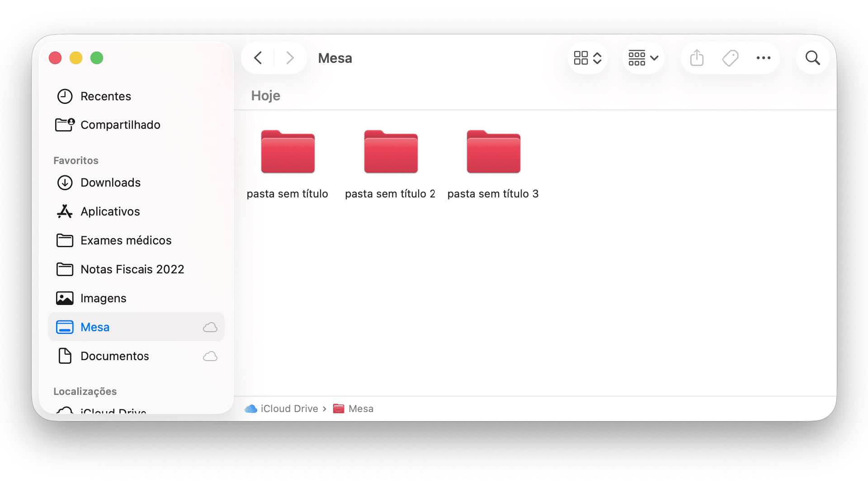Open Downloads in Favoritos
The width and height of the screenshot is (868, 488).
110,183
